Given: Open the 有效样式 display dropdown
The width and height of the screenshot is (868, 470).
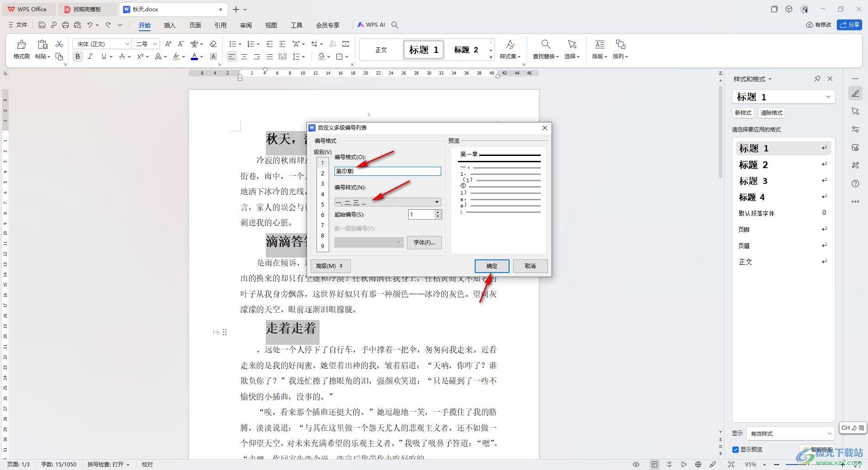Looking at the screenshot, I should click(790, 433).
